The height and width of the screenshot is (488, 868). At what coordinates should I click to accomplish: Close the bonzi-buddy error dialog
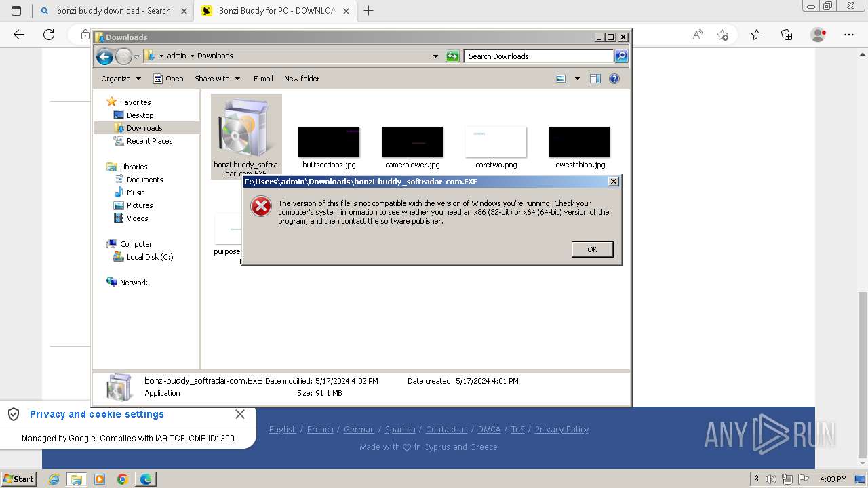[614, 182]
